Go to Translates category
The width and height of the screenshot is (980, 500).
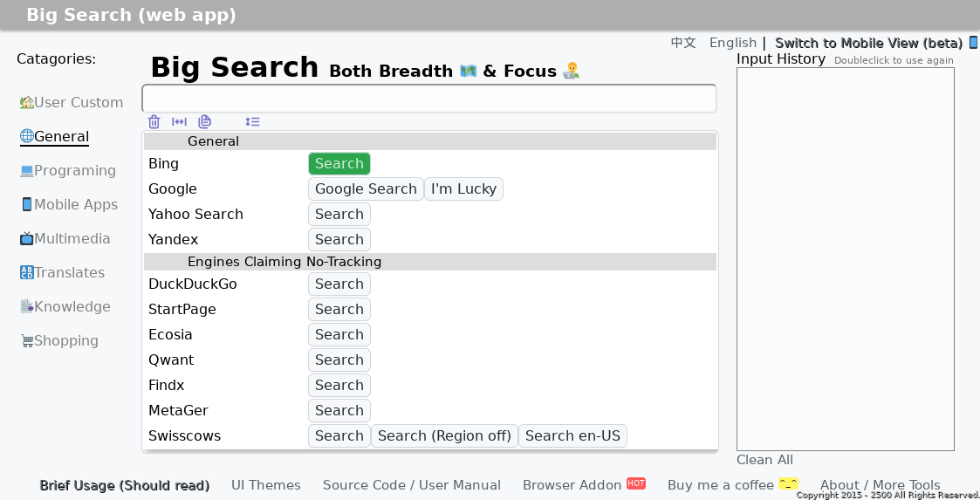coord(62,272)
